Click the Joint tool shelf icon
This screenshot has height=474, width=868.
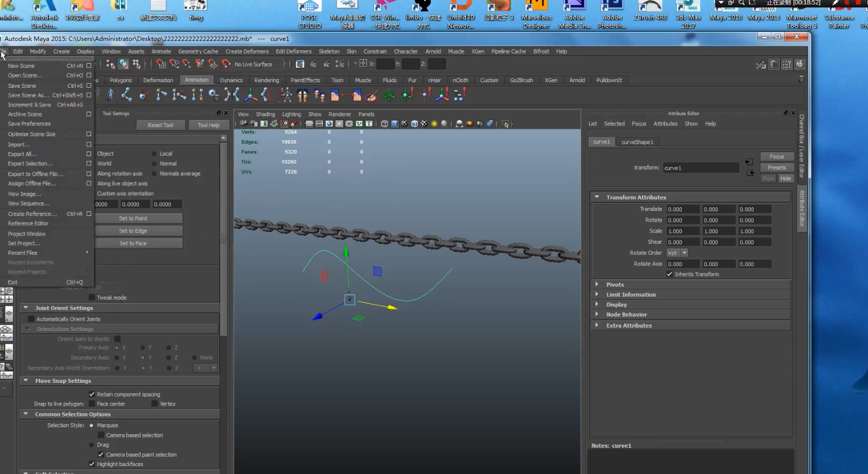tap(127, 95)
